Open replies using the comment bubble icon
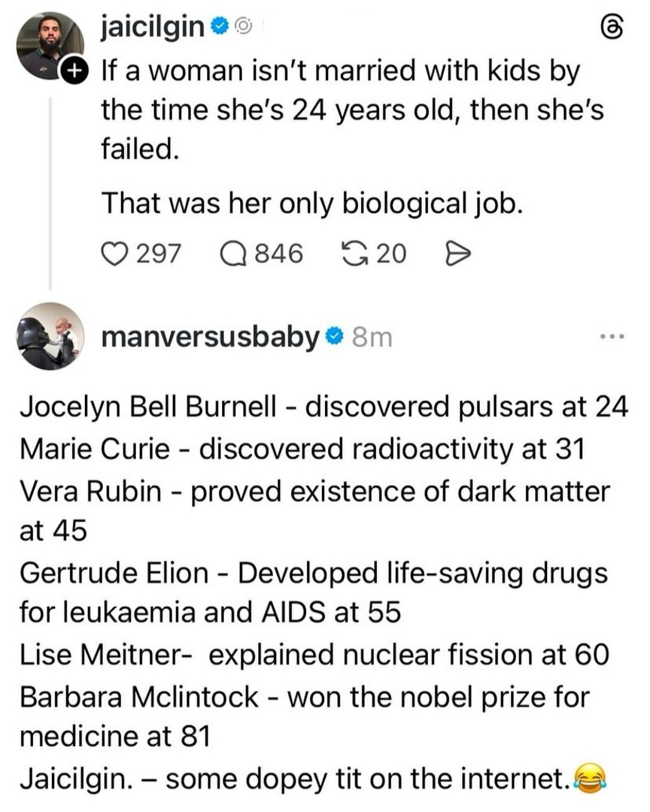Viewport: 650px width, 812px height. click(x=234, y=253)
